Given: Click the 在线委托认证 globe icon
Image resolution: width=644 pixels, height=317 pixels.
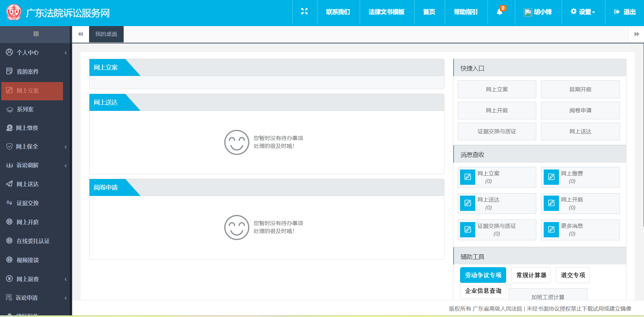Looking at the screenshot, I should pyautogui.click(x=9, y=241).
